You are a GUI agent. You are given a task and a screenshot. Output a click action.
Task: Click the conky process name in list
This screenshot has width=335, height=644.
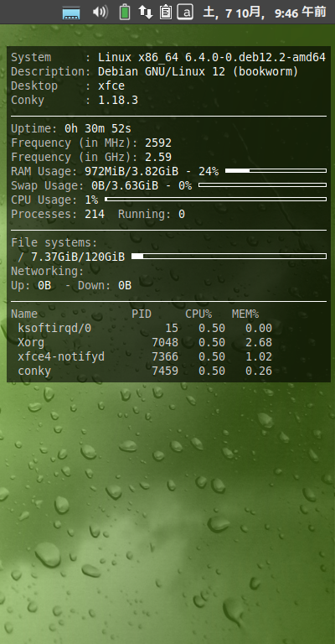point(34,371)
